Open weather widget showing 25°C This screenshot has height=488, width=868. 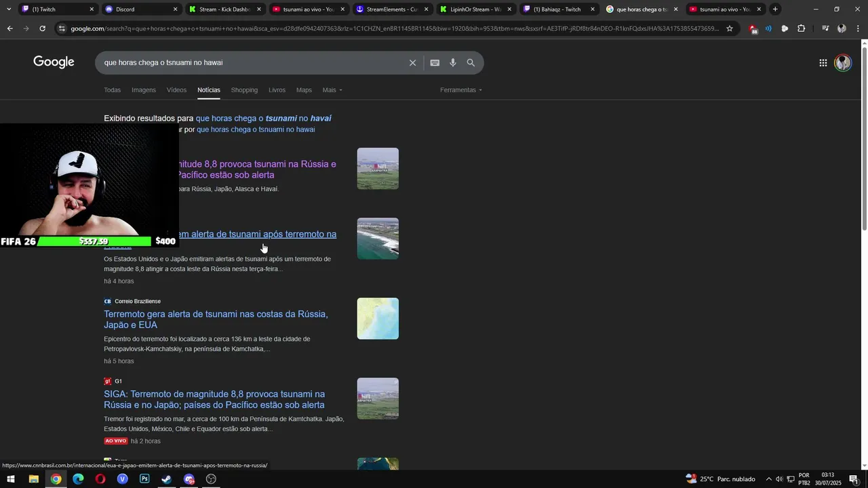coord(720,479)
